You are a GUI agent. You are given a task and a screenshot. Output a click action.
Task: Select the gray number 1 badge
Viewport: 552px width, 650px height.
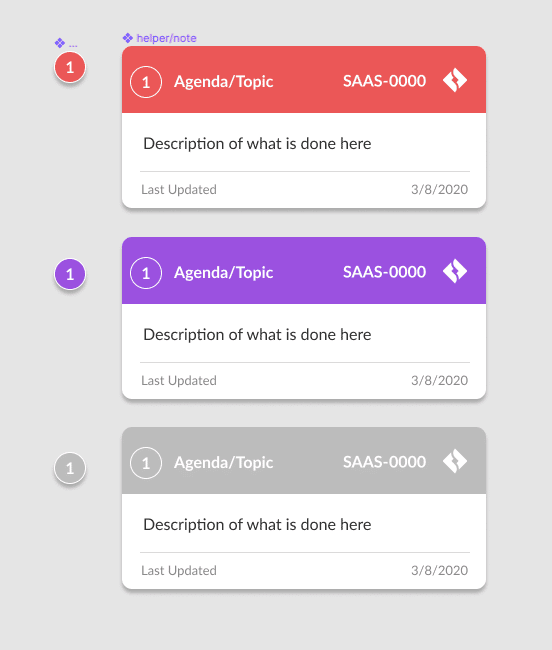tap(70, 468)
